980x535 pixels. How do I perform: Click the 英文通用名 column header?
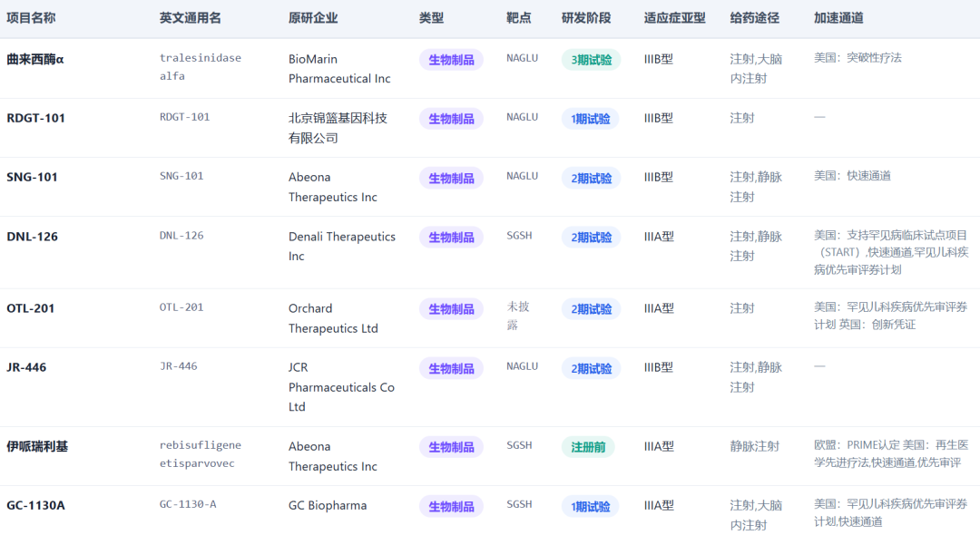(x=190, y=18)
